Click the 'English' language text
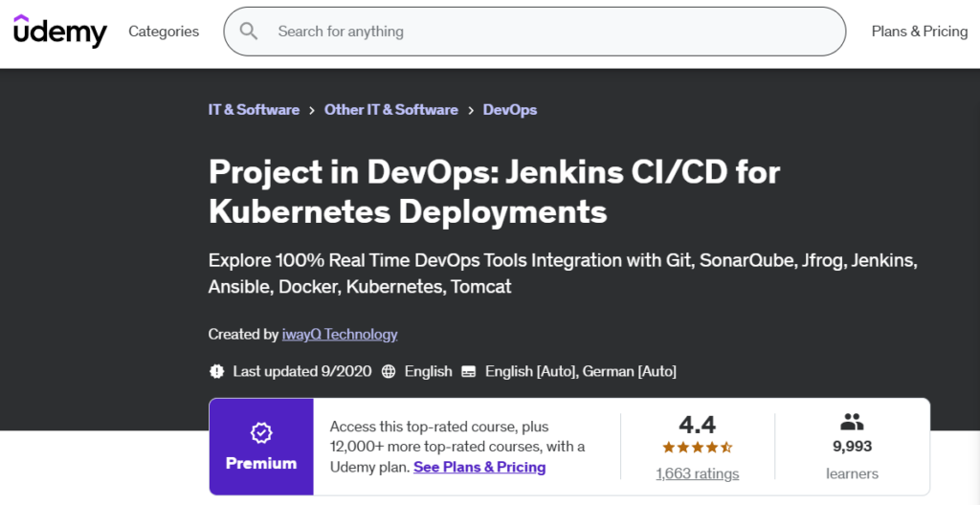 (428, 371)
